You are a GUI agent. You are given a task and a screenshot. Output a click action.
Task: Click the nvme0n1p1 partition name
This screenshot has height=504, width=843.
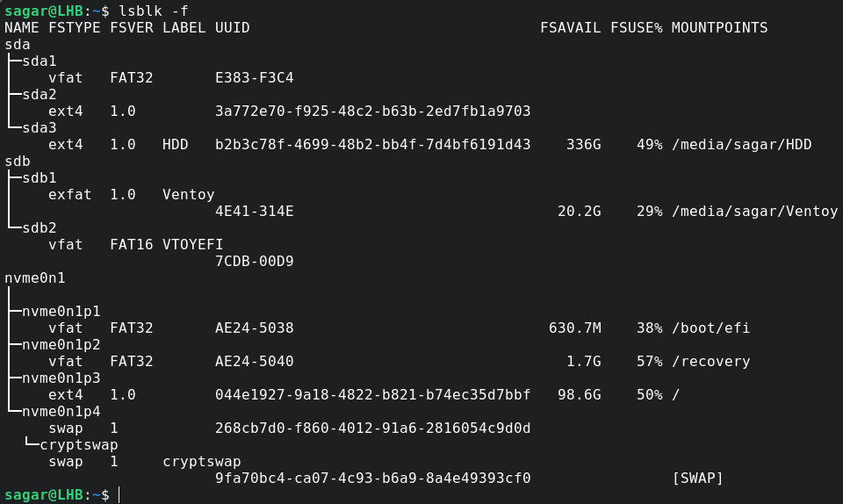61,312
